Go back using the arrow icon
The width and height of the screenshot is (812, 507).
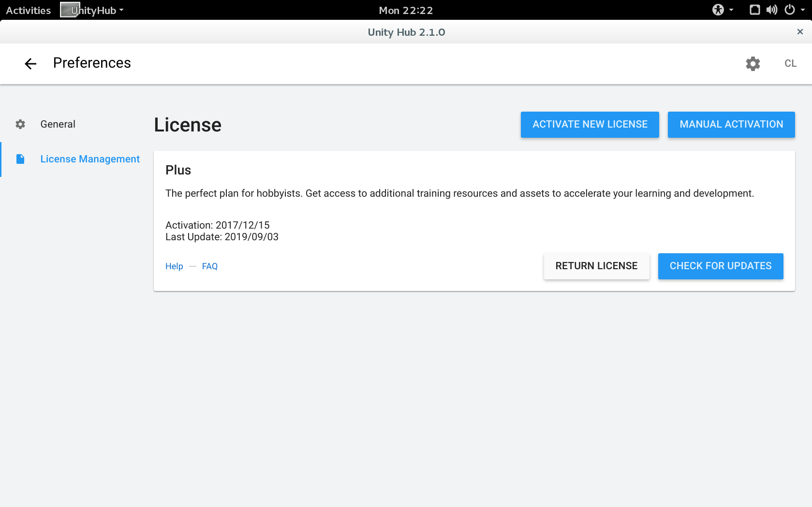coord(30,63)
